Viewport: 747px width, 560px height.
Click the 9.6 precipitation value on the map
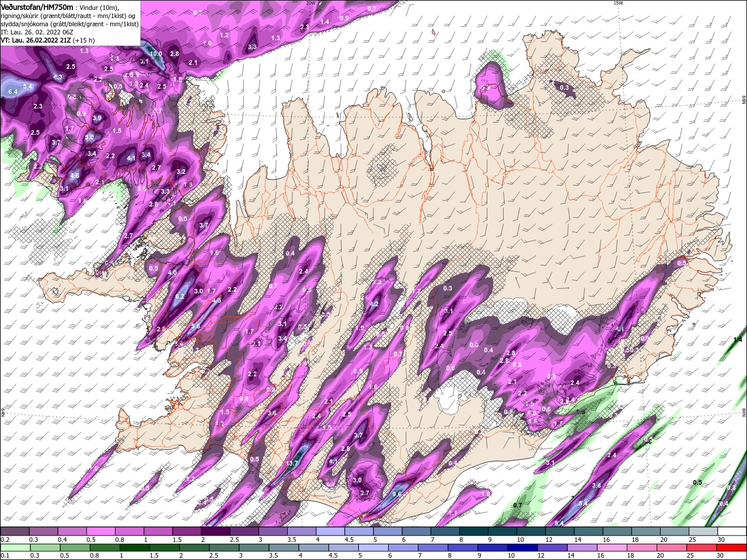pos(397,494)
